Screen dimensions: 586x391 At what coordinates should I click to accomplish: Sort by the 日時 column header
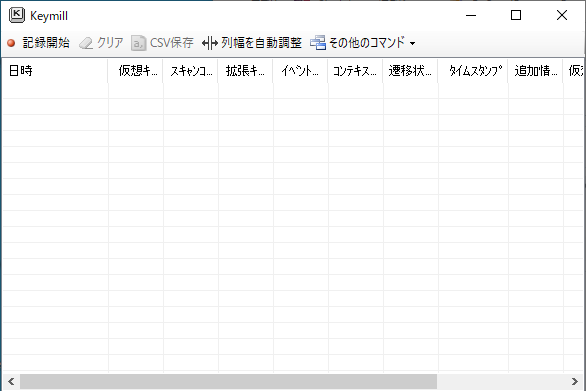55,70
